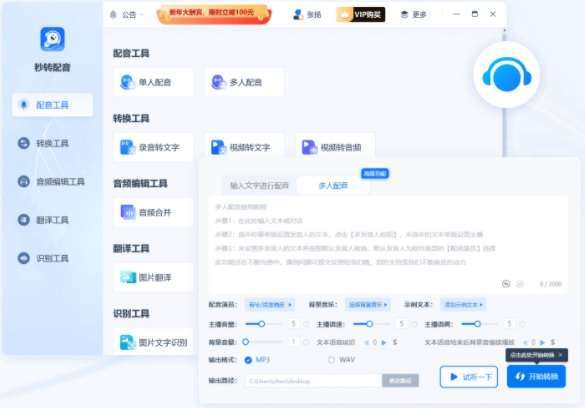The image size is (585, 408).
Task: Expand the 背景音乐 background music dropdown
Action: pos(367,305)
